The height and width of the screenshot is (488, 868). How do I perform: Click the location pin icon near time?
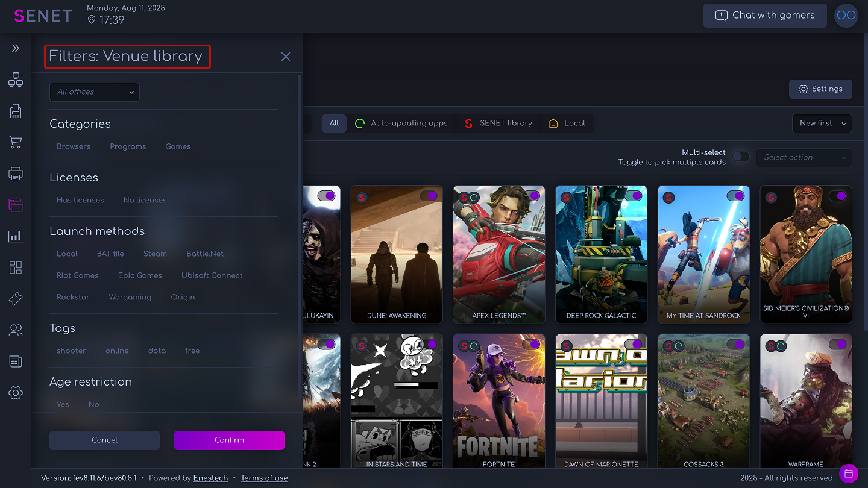pos(92,20)
